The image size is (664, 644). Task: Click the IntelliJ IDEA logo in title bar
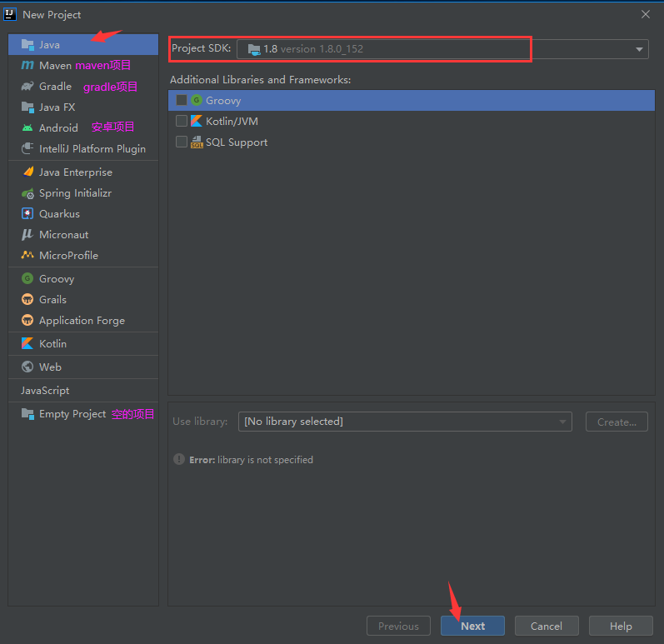pos(10,14)
